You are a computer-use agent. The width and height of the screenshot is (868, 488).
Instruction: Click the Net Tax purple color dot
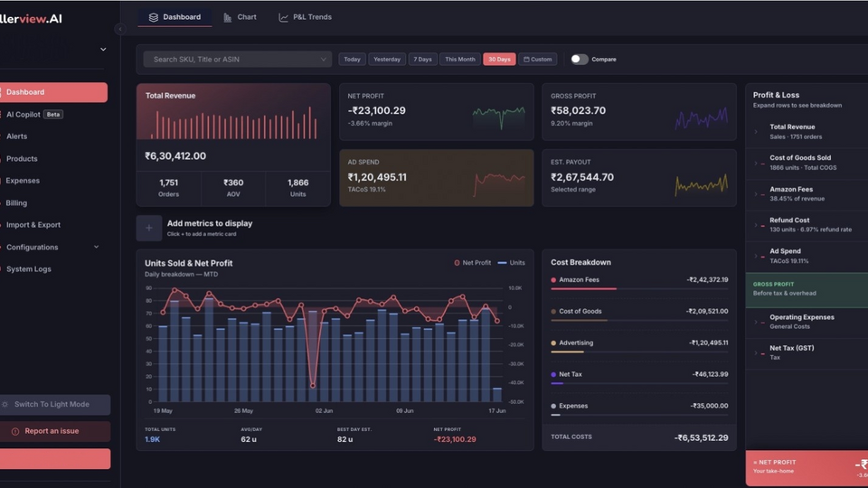[553, 374]
